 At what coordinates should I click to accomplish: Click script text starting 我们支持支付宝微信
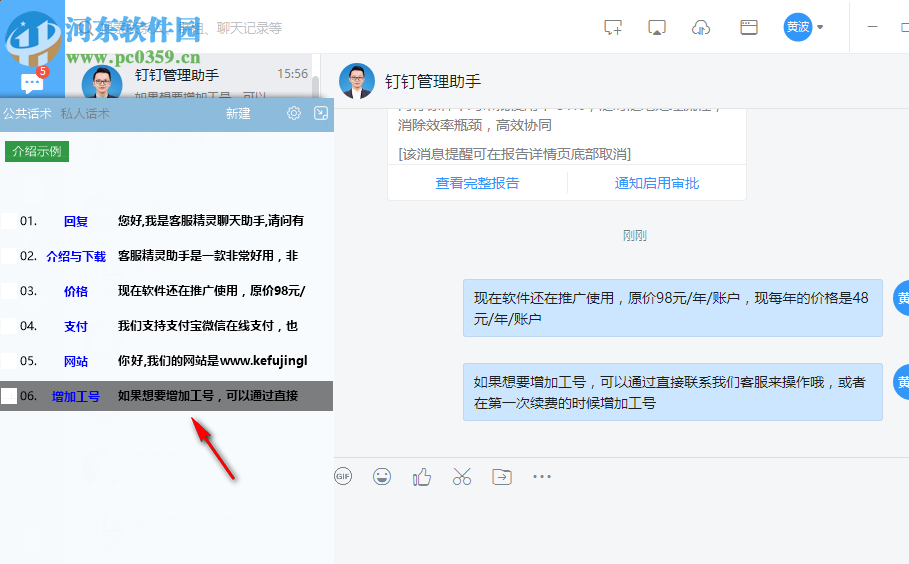[x=208, y=326]
